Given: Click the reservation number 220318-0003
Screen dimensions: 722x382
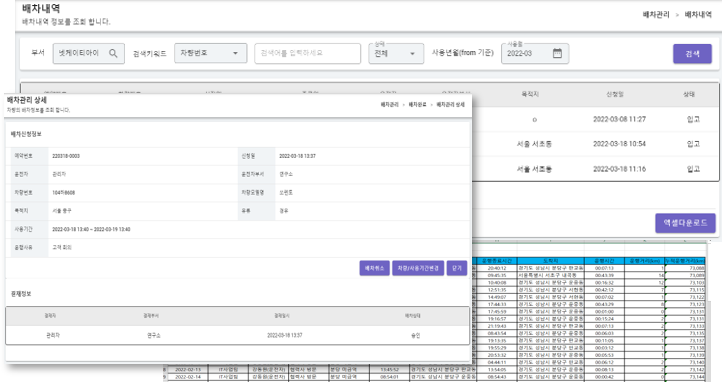Looking at the screenshot, I should click(x=66, y=156).
